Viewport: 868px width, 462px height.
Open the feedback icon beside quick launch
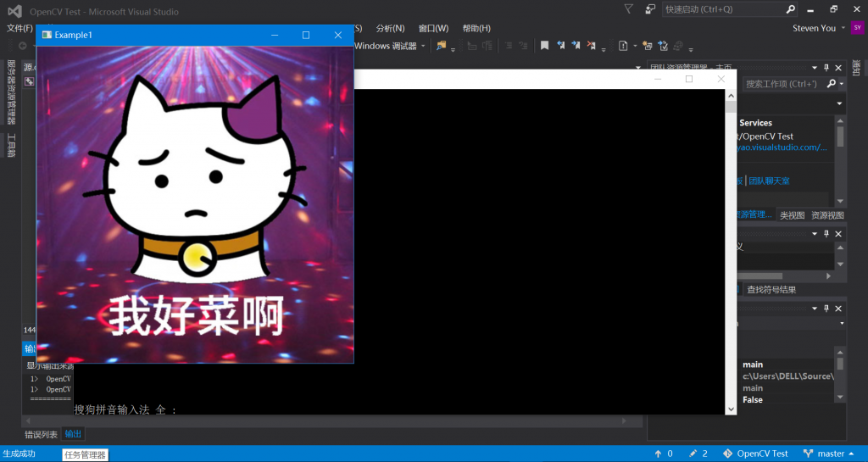[x=650, y=9]
